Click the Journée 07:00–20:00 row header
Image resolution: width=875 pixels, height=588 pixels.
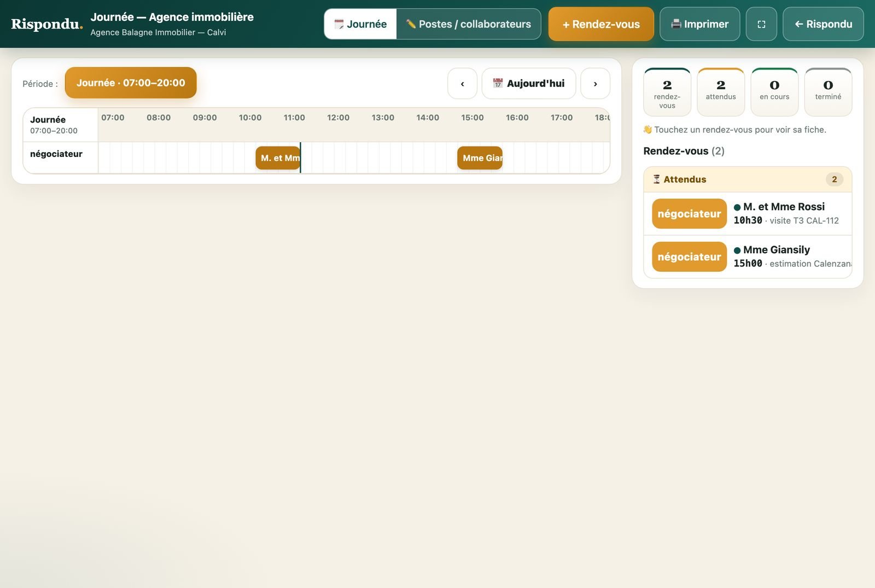61,125
